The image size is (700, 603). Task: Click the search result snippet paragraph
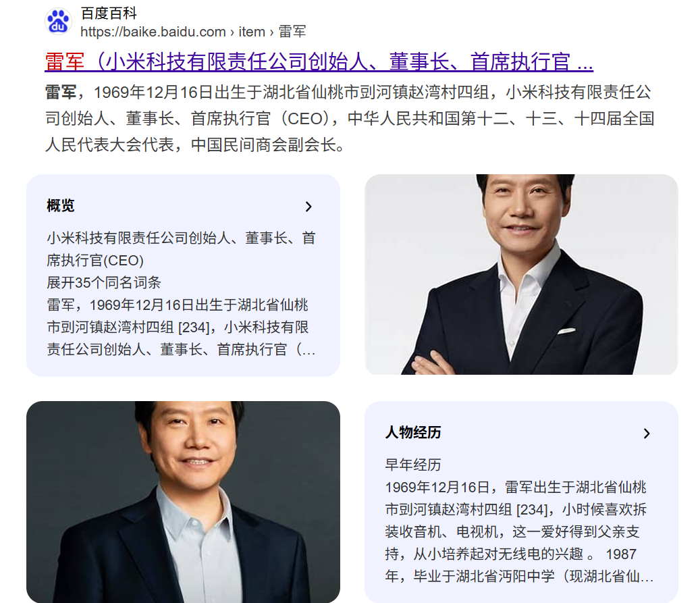(350, 118)
